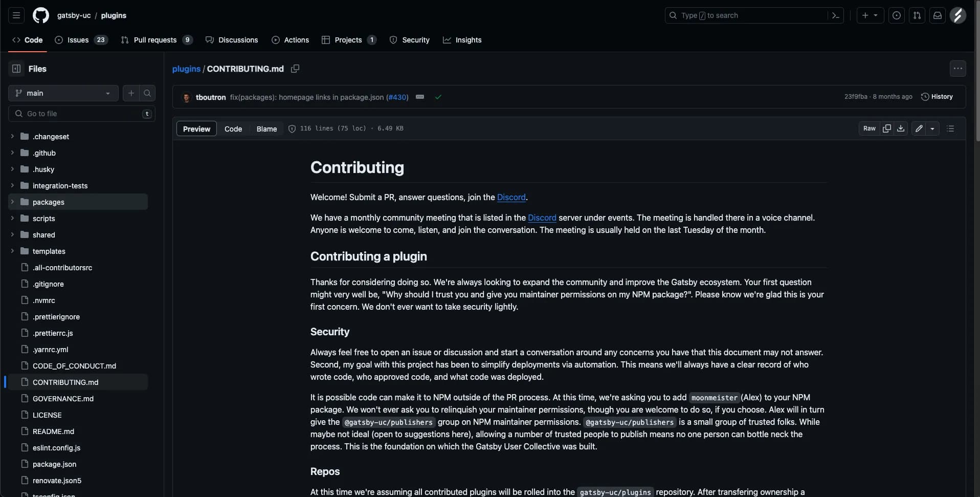Open the Projects tab
This screenshot has height=497, width=980.
(x=349, y=40)
